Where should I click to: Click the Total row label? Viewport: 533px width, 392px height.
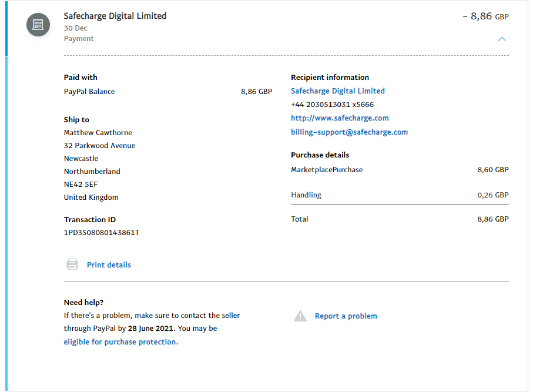[300, 219]
